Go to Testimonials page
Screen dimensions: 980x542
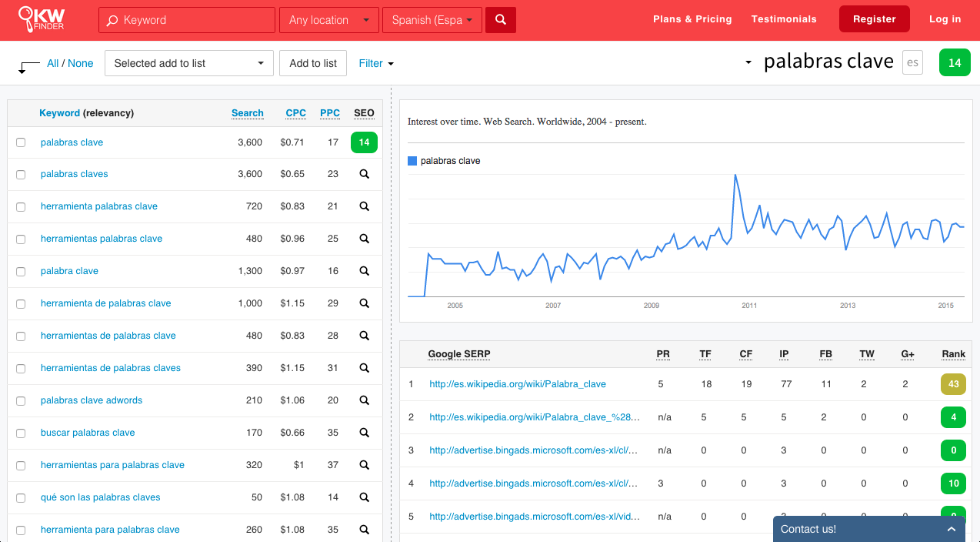tap(784, 19)
